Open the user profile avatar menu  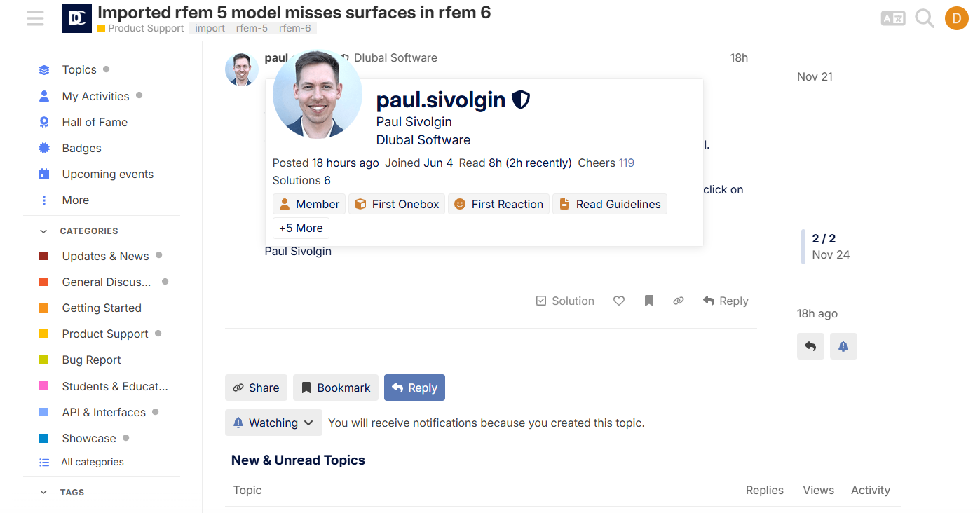[956, 18]
